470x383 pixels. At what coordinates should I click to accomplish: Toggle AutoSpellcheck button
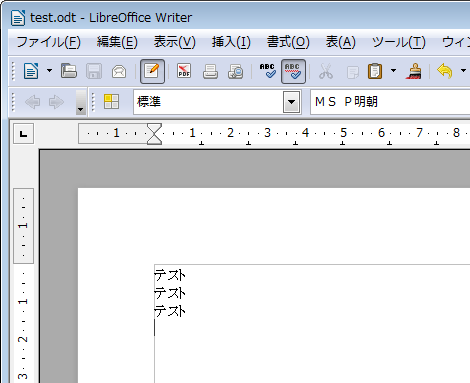293,71
